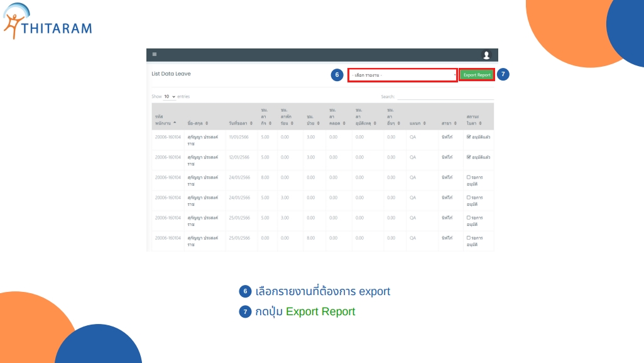644x363 pixels.
Task: Check รอการอนุมัติ box for 8.00 hours 24/01/2566 row
Action: coord(469,177)
